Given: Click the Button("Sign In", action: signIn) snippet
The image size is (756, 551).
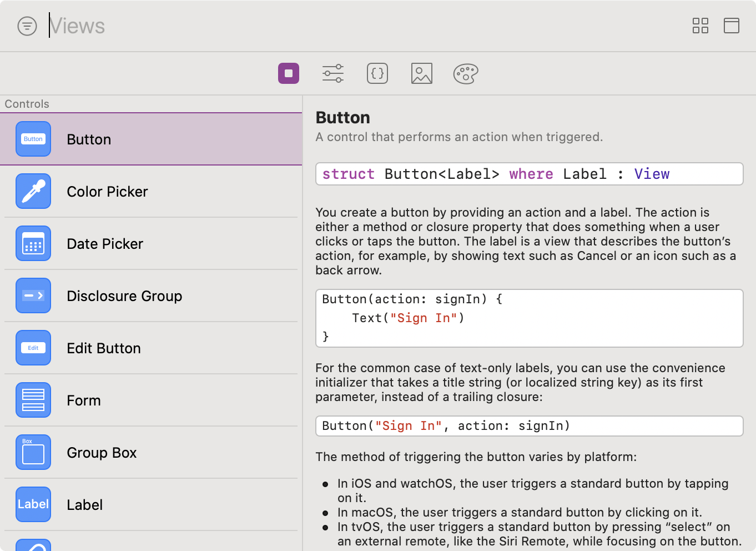Looking at the screenshot, I should [530, 426].
